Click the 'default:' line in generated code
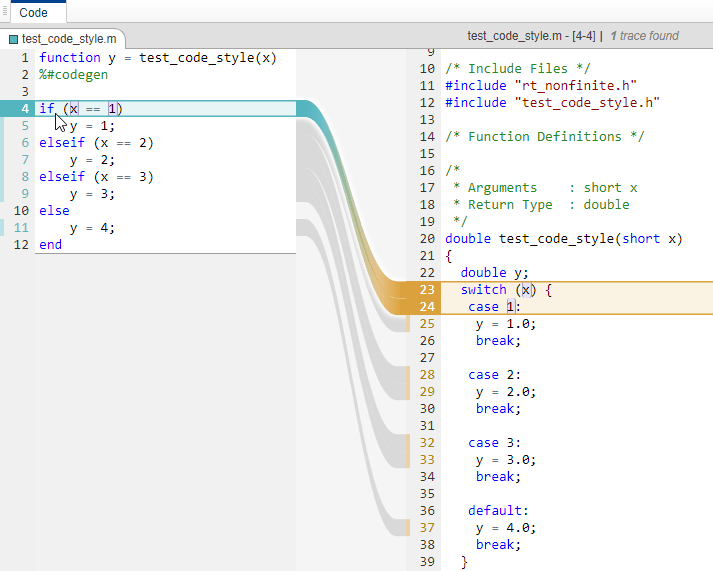713x571 pixels. click(x=498, y=511)
